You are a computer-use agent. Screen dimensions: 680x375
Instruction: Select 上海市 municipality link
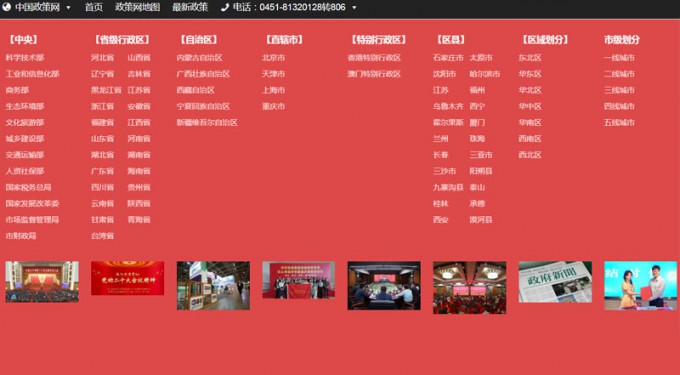pyautogui.click(x=274, y=90)
